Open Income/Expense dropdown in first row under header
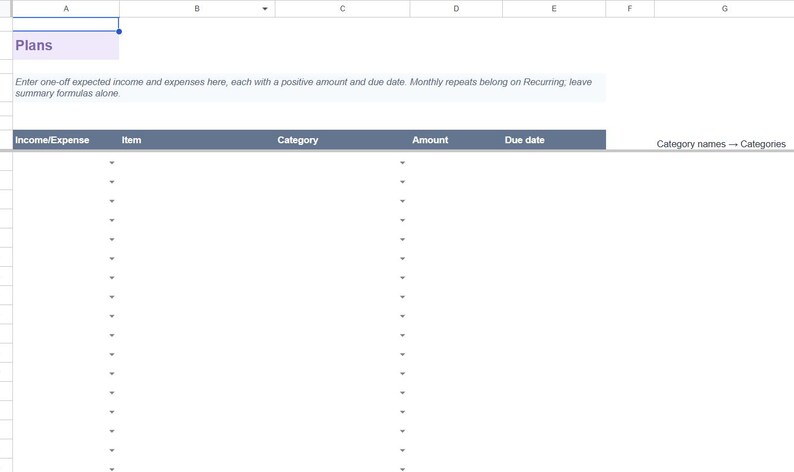The image size is (794, 472). pos(112,163)
